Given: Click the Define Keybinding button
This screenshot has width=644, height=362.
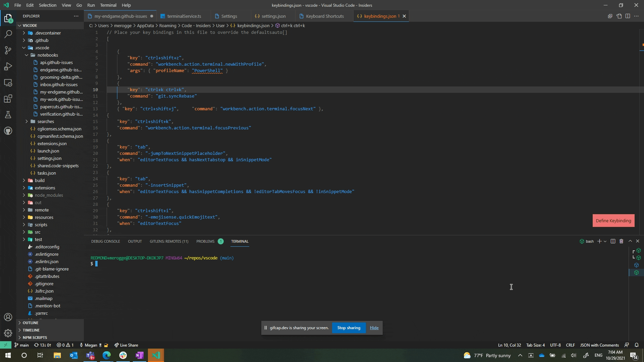Looking at the screenshot, I should pyautogui.click(x=613, y=221).
